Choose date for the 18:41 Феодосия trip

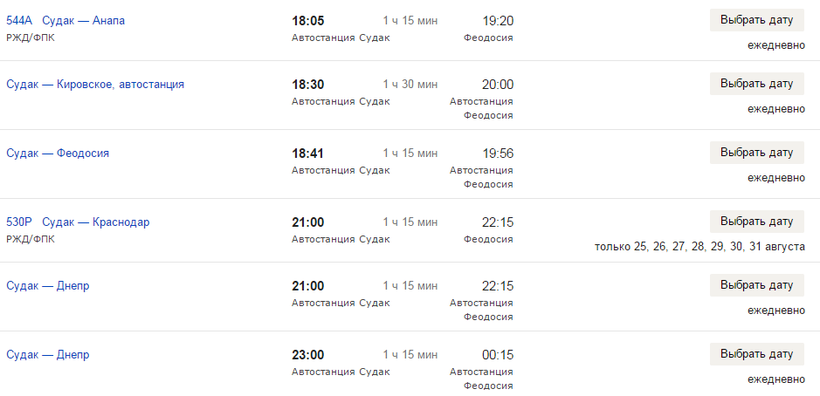coord(757,153)
